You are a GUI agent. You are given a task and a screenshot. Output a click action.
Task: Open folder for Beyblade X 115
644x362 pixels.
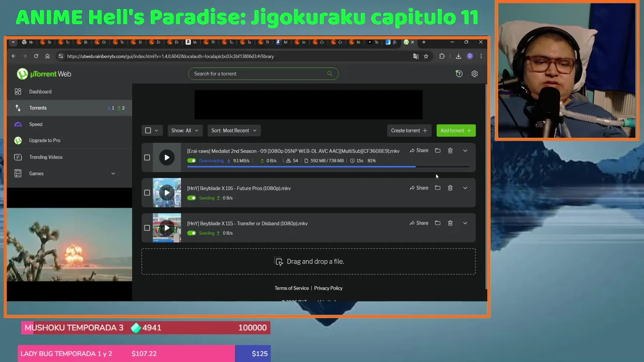(438, 223)
